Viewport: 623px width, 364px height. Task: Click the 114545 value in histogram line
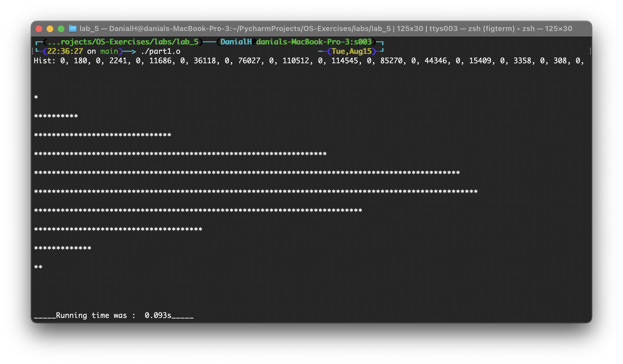(345, 61)
